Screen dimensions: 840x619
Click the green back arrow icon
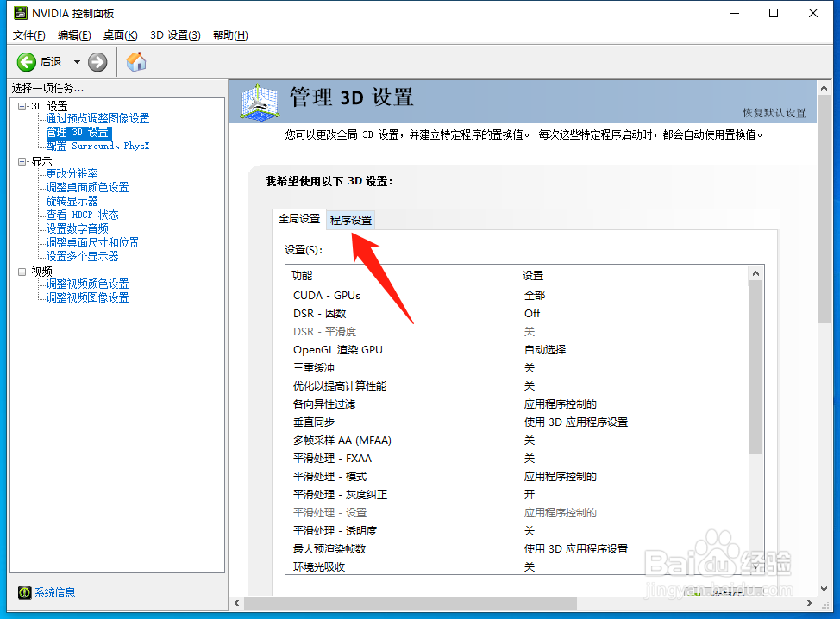[26, 62]
